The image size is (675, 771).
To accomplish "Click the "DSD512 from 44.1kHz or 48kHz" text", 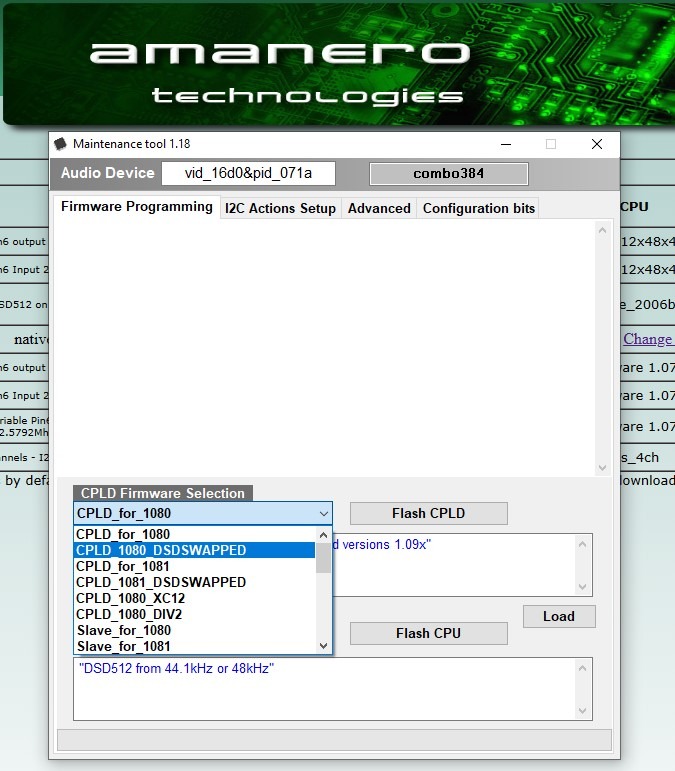I will pyautogui.click(x=176, y=669).
